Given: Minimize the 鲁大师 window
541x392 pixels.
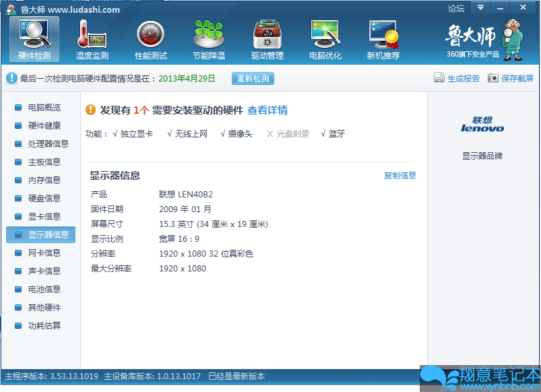Looking at the screenshot, I should [500, 7].
